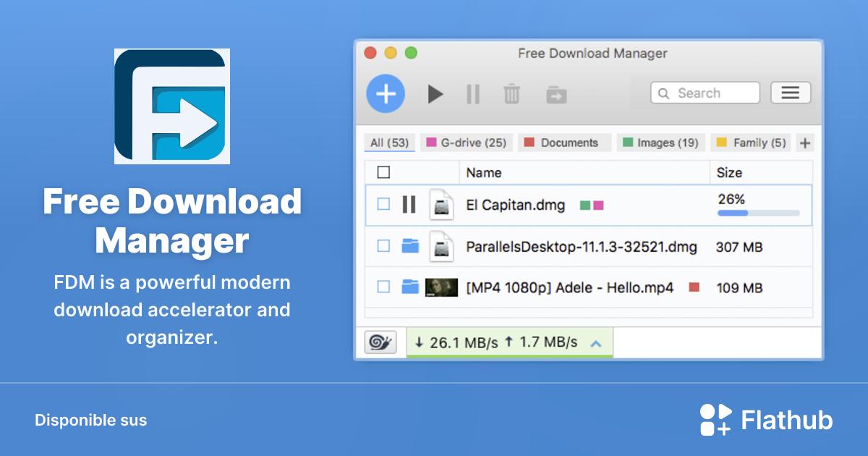Open the folder for ParallelsDesktop download
The height and width of the screenshot is (456, 868).
410,246
